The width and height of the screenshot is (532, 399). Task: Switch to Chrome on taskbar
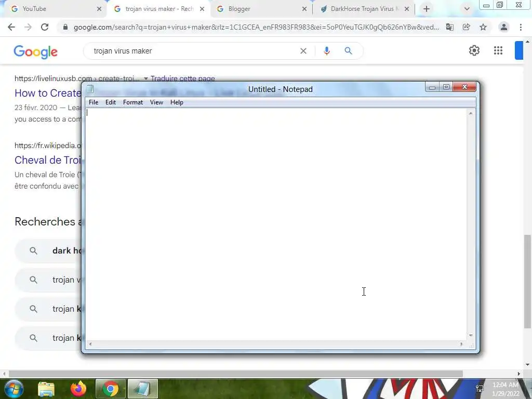point(111,389)
